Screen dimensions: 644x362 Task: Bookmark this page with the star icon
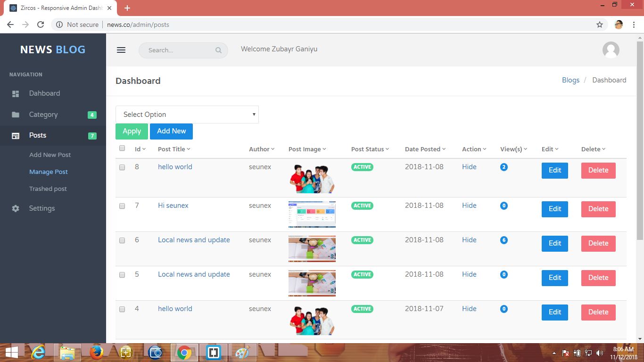[600, 25]
